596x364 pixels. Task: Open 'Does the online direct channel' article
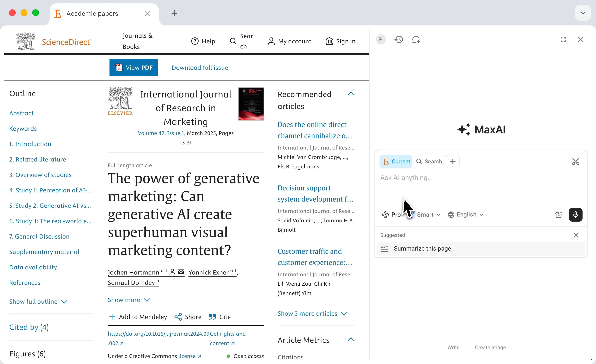314,130
